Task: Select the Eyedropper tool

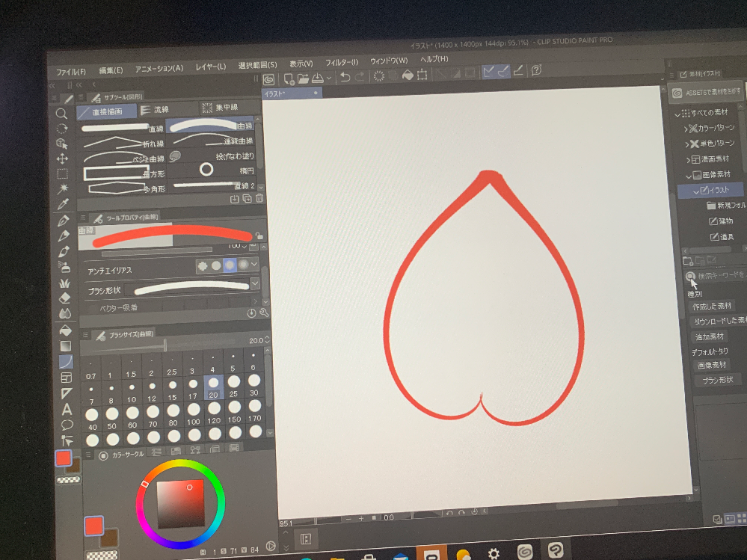Action: click(x=63, y=204)
